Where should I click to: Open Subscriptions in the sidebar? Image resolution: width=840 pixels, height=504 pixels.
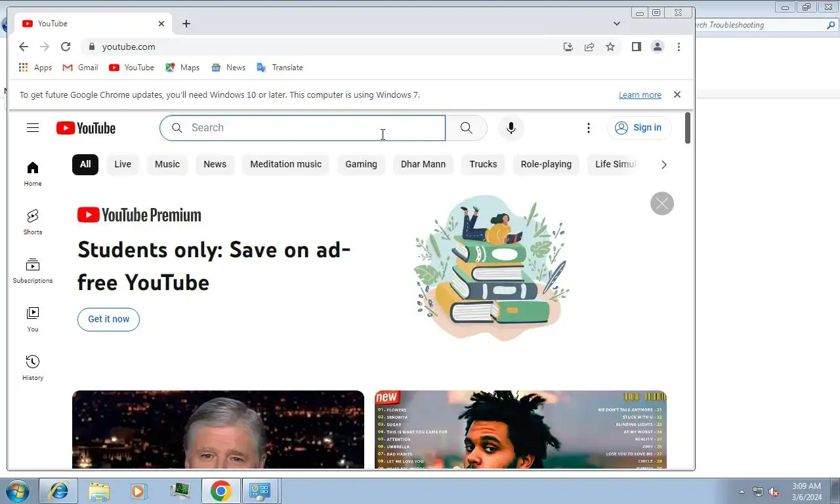coord(33,271)
